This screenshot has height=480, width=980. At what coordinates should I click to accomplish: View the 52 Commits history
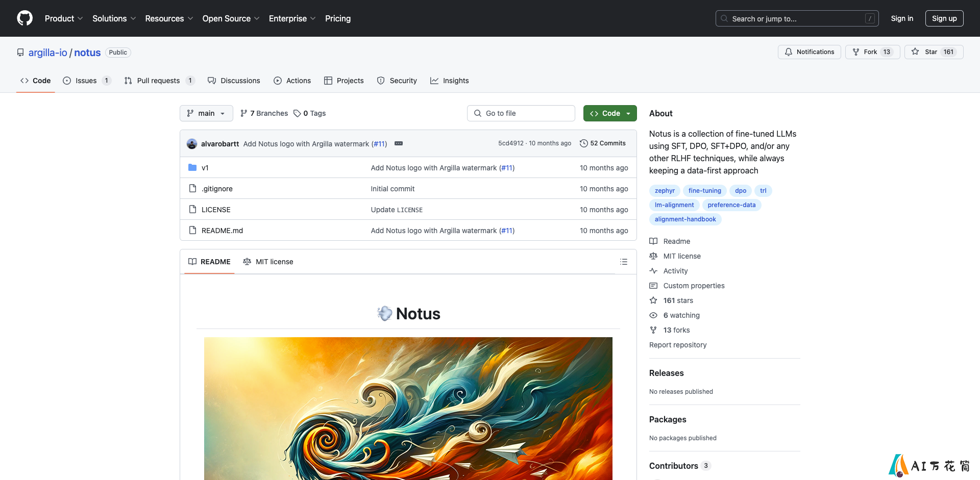603,143
